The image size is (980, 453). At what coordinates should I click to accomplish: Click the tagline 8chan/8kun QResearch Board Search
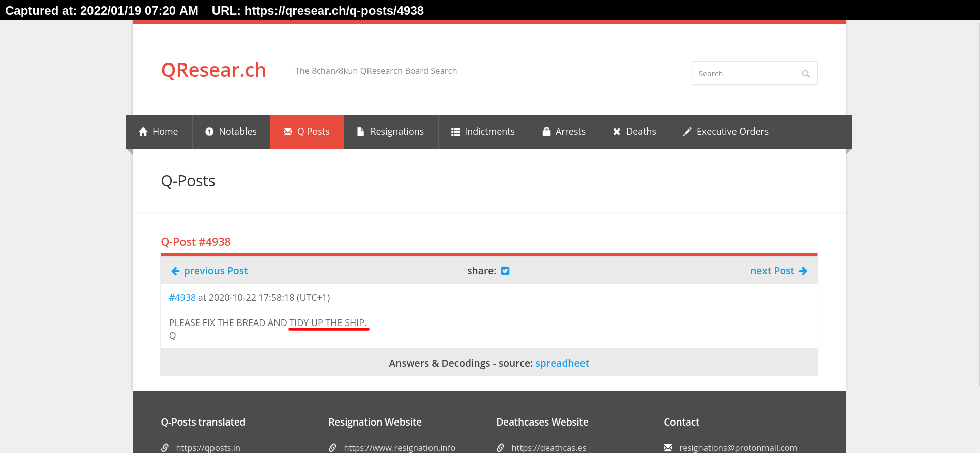click(x=384, y=71)
